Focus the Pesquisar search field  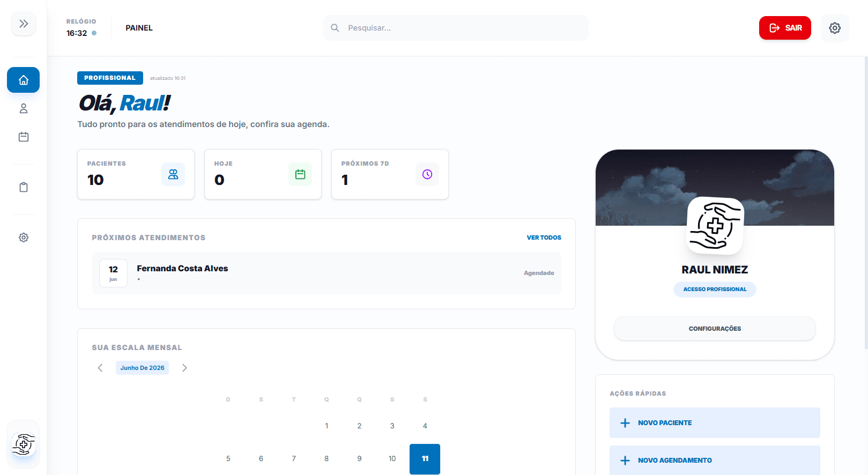pos(456,28)
